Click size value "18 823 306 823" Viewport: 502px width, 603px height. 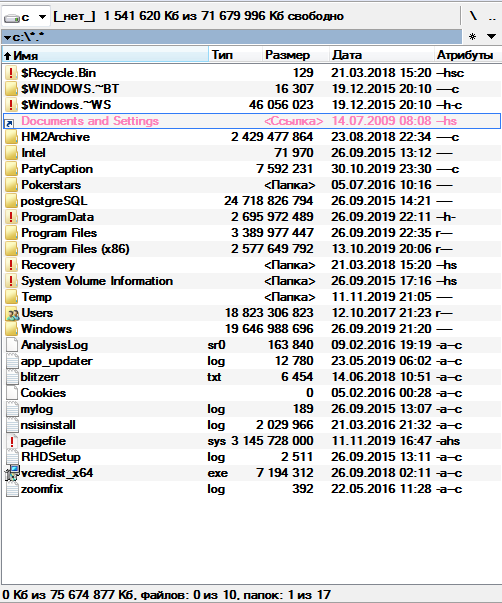click(269, 313)
